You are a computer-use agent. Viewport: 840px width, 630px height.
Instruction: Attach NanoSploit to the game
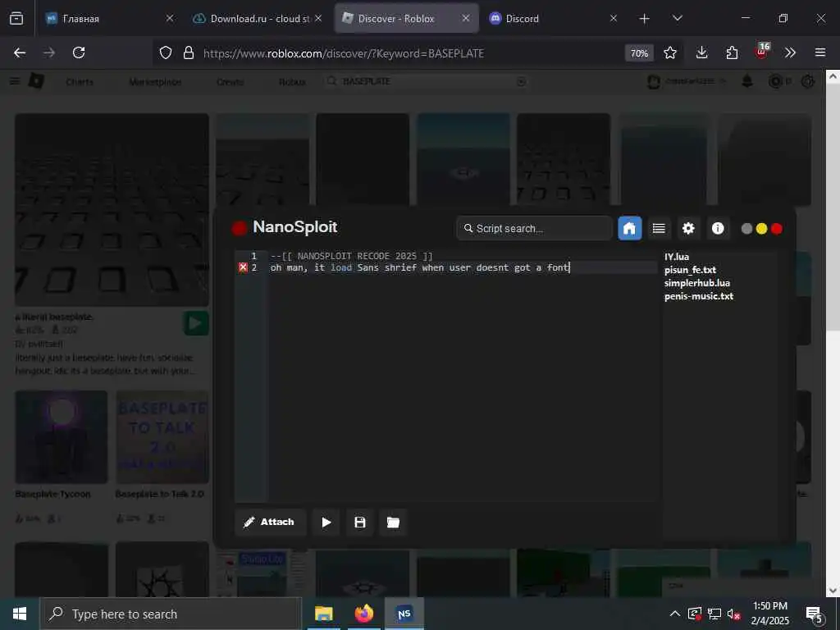tap(270, 522)
